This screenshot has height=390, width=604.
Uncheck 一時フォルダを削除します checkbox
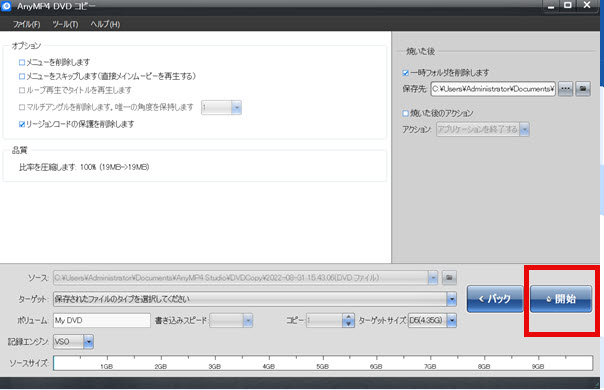(x=405, y=72)
